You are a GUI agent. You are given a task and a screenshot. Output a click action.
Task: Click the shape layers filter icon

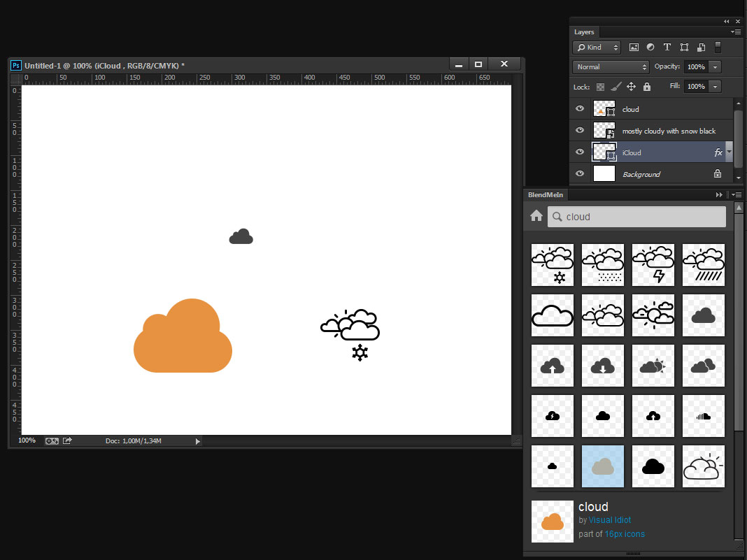(x=684, y=47)
